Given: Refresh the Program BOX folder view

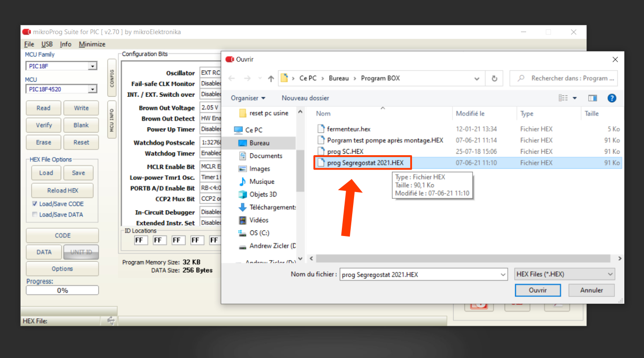Looking at the screenshot, I should point(494,79).
